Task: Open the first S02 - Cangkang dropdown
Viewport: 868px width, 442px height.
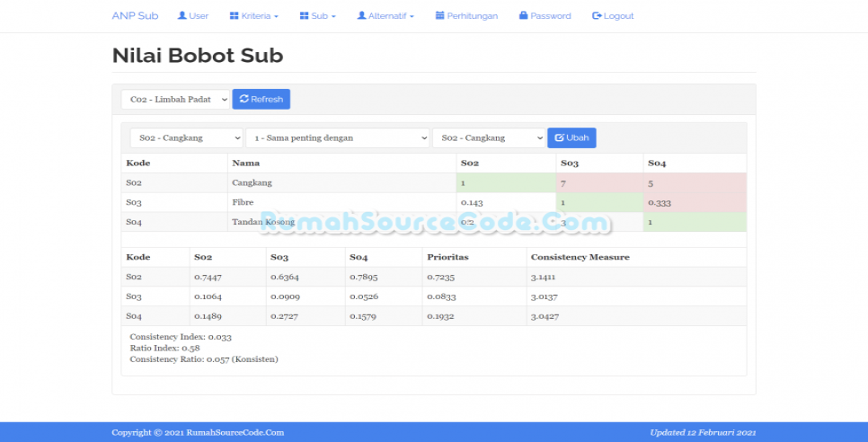Action: click(187, 137)
